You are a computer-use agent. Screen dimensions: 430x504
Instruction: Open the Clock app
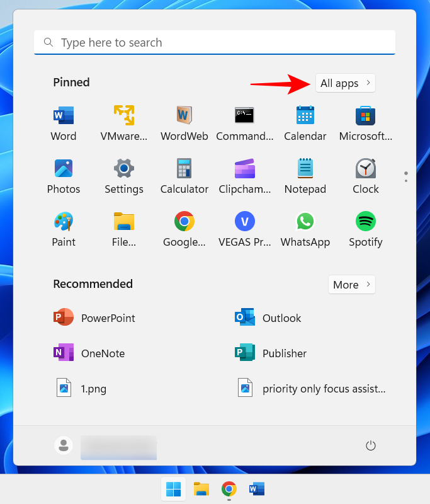coord(365,176)
